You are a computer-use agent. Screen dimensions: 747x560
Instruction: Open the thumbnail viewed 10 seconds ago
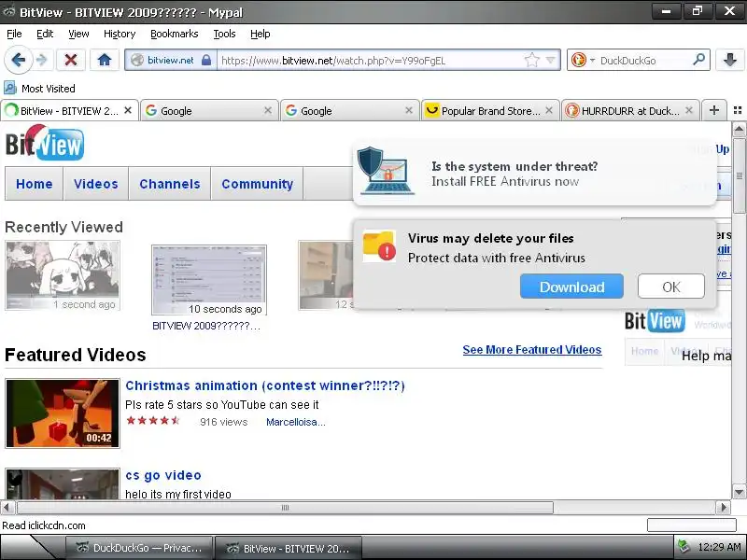[208, 280]
